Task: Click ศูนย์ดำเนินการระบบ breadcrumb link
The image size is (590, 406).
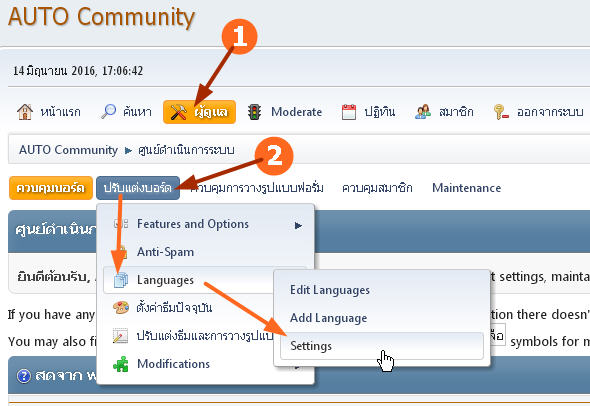Action: [186, 150]
